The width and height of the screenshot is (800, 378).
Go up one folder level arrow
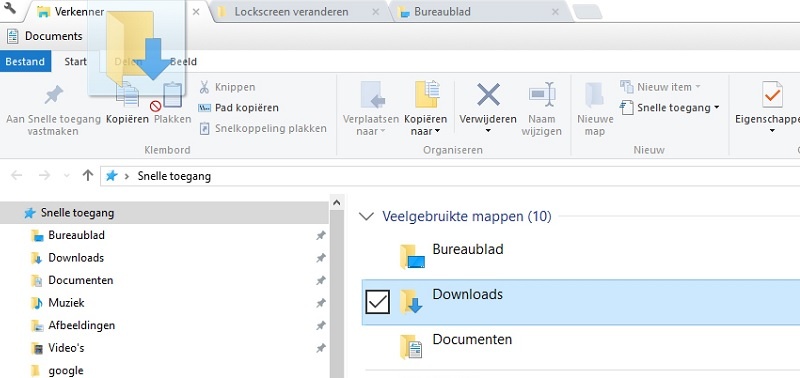click(88, 176)
